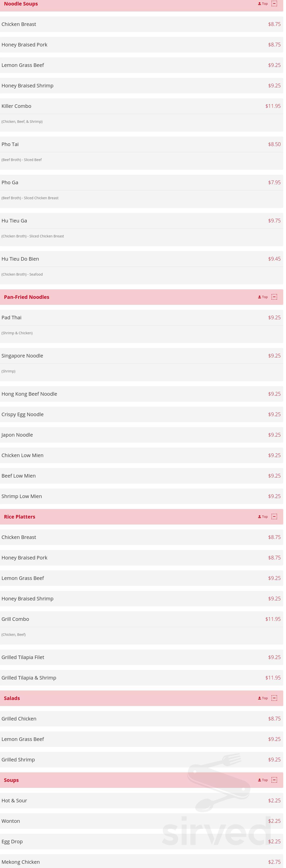Collapse the Soups section

[x=274, y=780]
